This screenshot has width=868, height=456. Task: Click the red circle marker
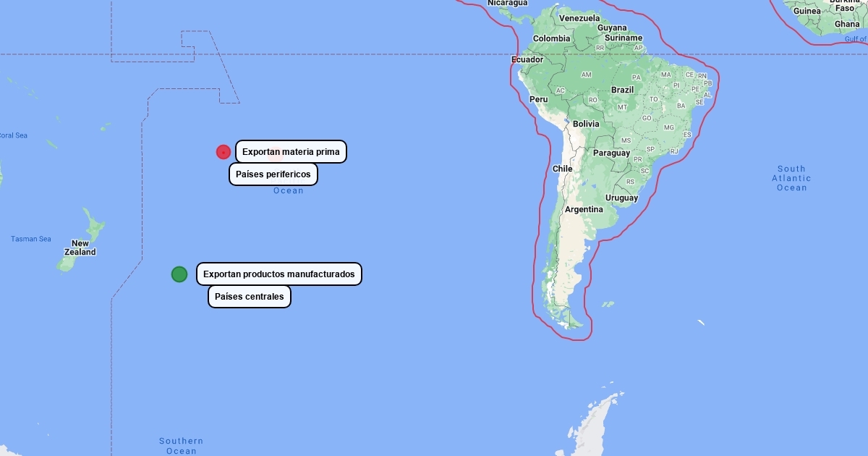coord(224,152)
